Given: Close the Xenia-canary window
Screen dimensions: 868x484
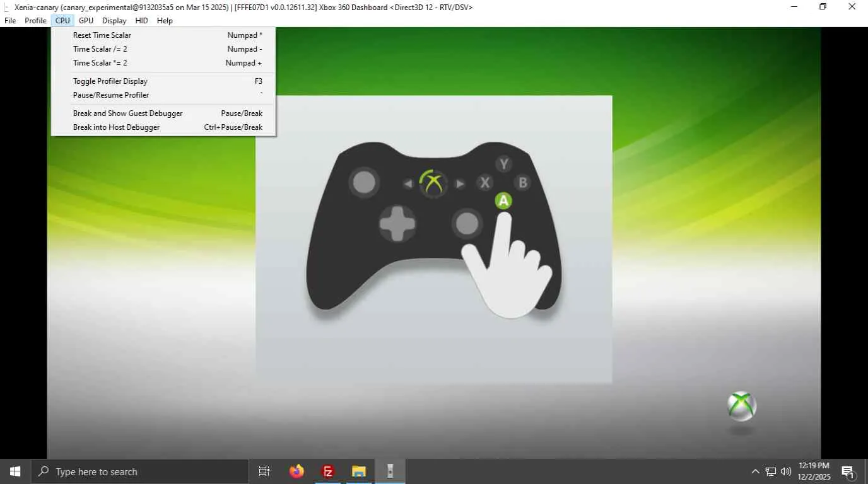Looking at the screenshot, I should (852, 7).
